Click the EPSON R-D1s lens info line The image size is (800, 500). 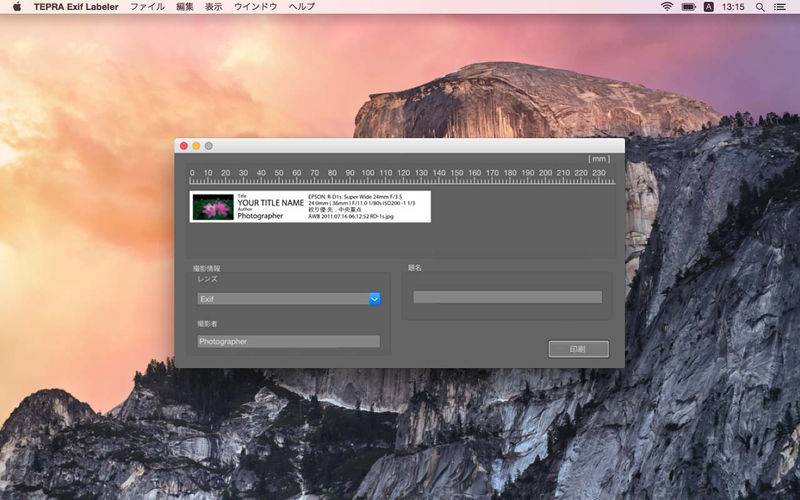tap(355, 196)
